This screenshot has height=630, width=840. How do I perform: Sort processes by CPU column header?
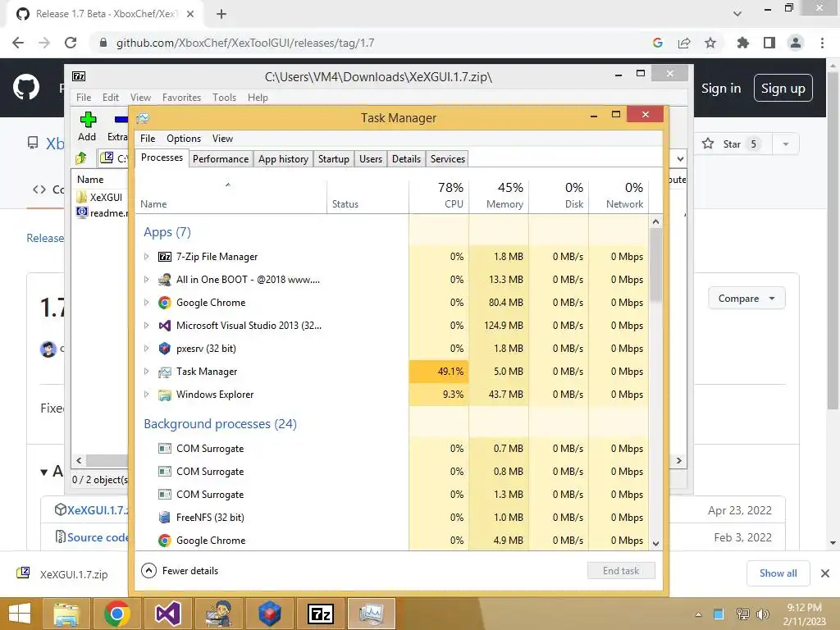click(x=440, y=195)
